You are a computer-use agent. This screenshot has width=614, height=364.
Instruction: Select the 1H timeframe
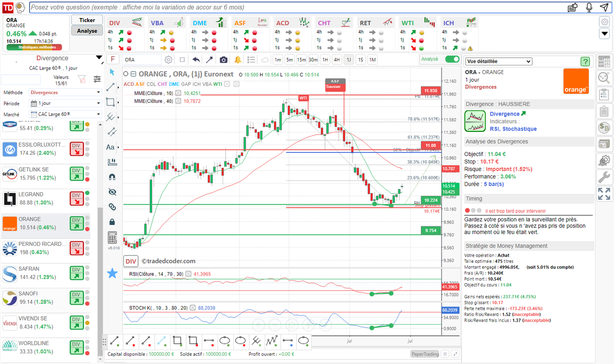(325, 59)
